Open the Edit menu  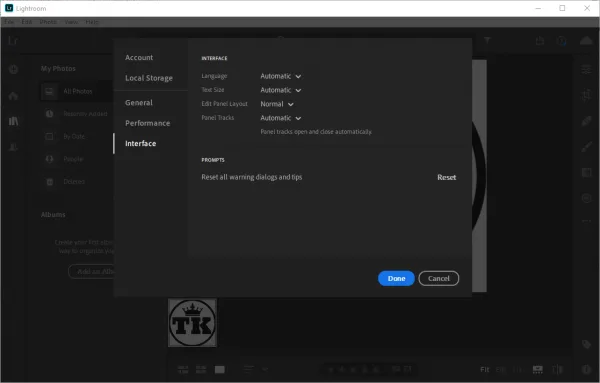27,22
